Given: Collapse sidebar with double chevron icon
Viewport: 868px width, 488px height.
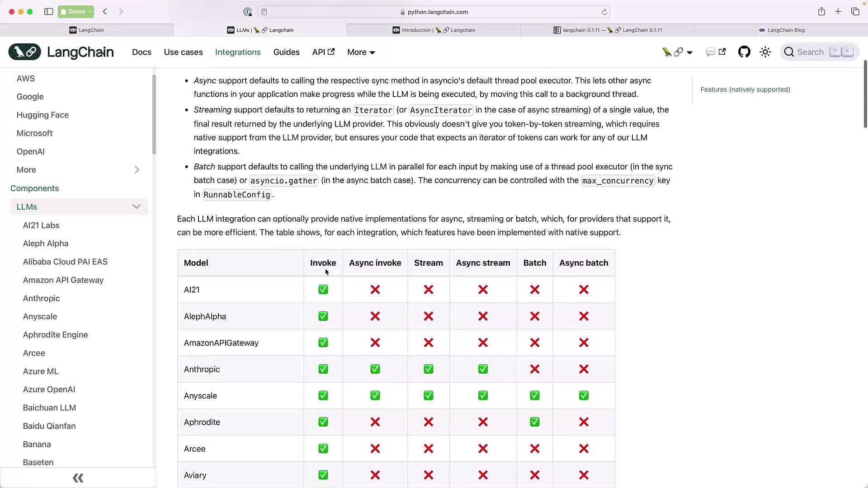Looking at the screenshot, I should point(78,478).
